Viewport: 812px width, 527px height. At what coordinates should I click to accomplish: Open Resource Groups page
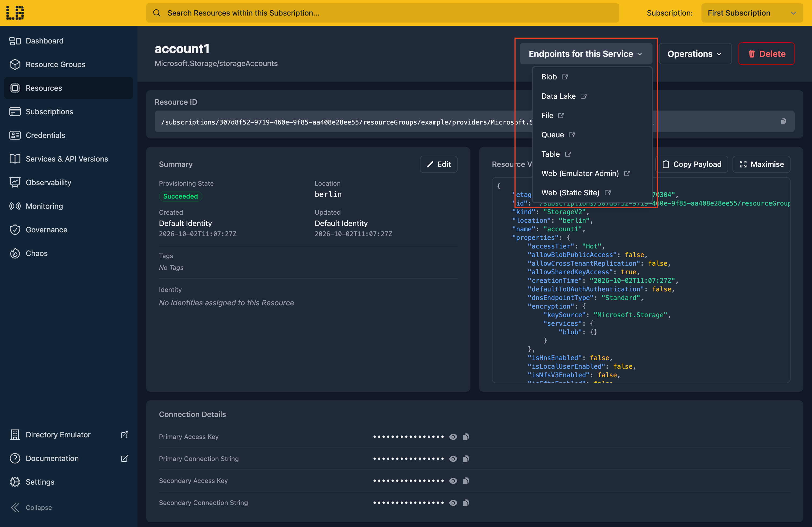click(x=68, y=64)
